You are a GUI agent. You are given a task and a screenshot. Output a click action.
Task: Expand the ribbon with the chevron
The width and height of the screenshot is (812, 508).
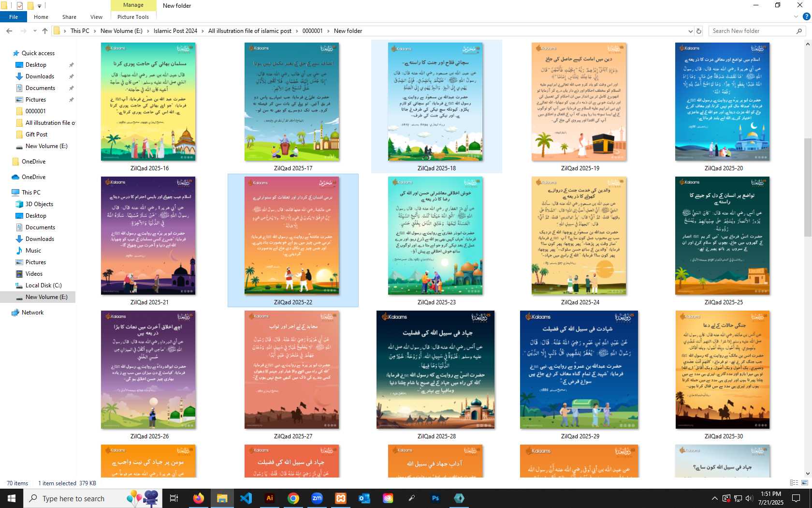(x=796, y=17)
